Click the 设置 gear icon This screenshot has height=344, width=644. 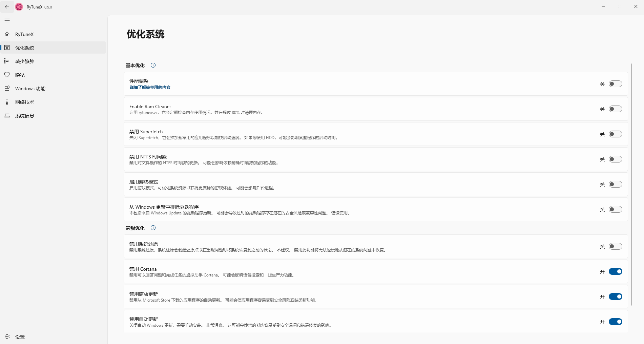(7, 337)
